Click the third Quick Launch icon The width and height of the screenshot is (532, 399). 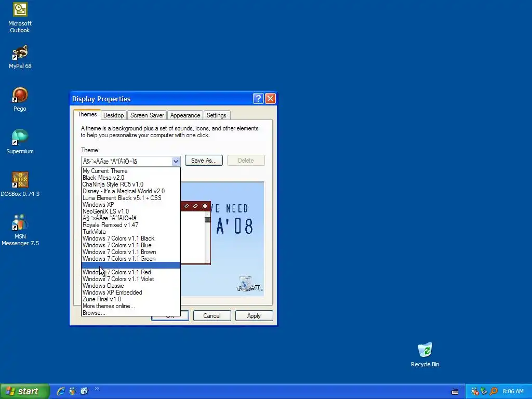(x=84, y=391)
